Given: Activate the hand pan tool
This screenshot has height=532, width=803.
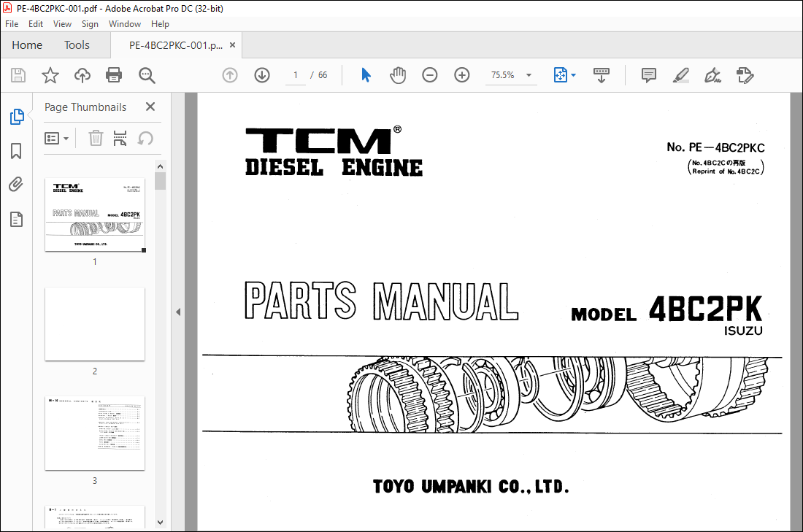Looking at the screenshot, I should (398, 75).
